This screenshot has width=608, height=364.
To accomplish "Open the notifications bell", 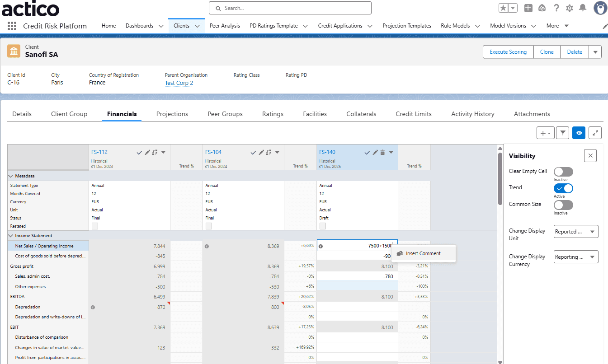I will (x=583, y=8).
